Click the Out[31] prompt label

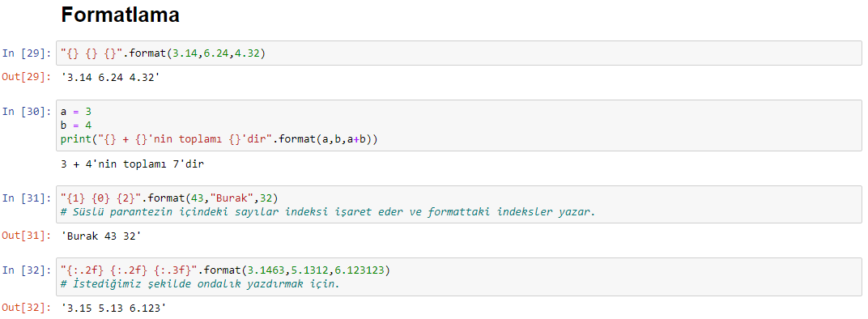[x=28, y=236]
